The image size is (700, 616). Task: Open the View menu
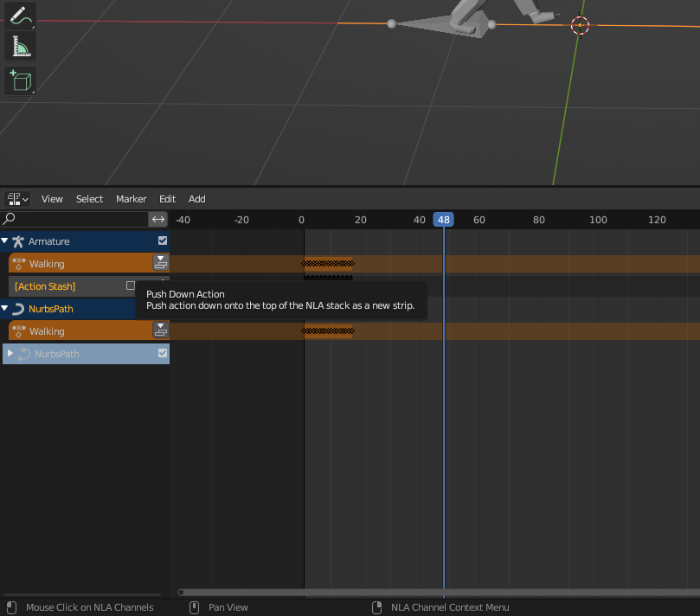[x=52, y=199]
